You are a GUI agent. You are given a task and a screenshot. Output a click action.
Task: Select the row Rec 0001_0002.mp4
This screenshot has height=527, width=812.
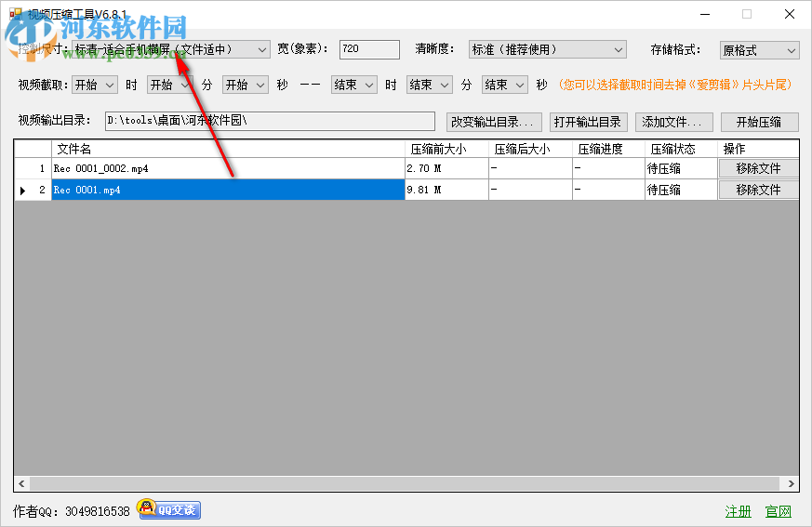click(228, 168)
